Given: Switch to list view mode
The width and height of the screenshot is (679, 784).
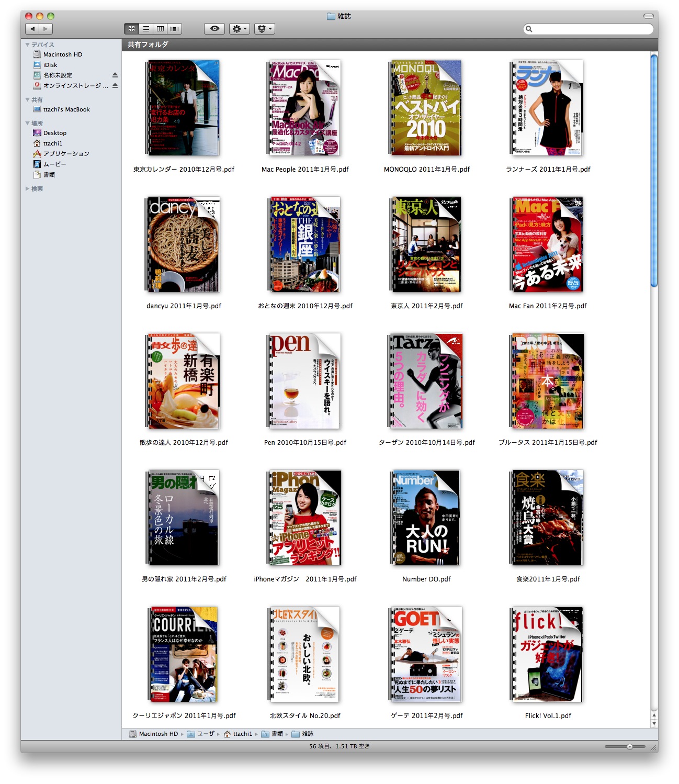Looking at the screenshot, I should (146, 29).
